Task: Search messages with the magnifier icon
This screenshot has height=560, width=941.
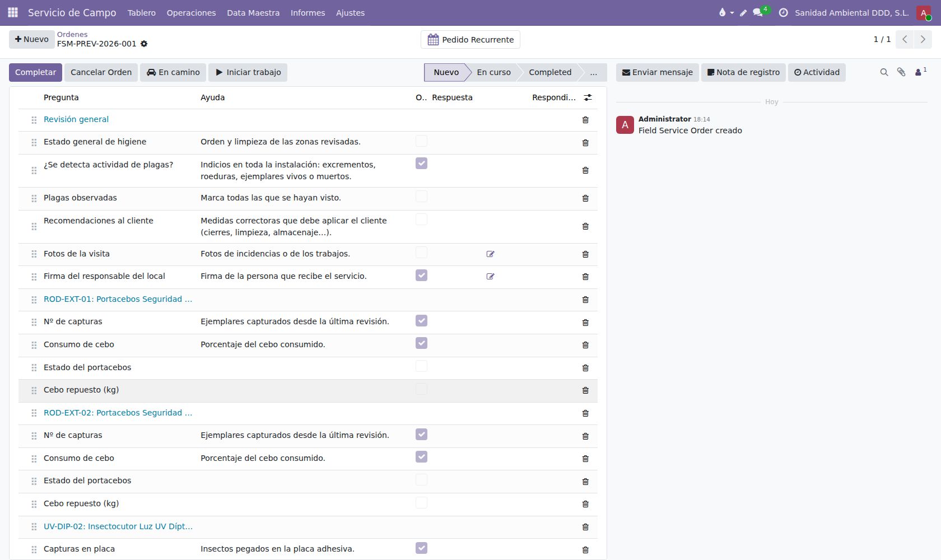Action: pos(884,72)
